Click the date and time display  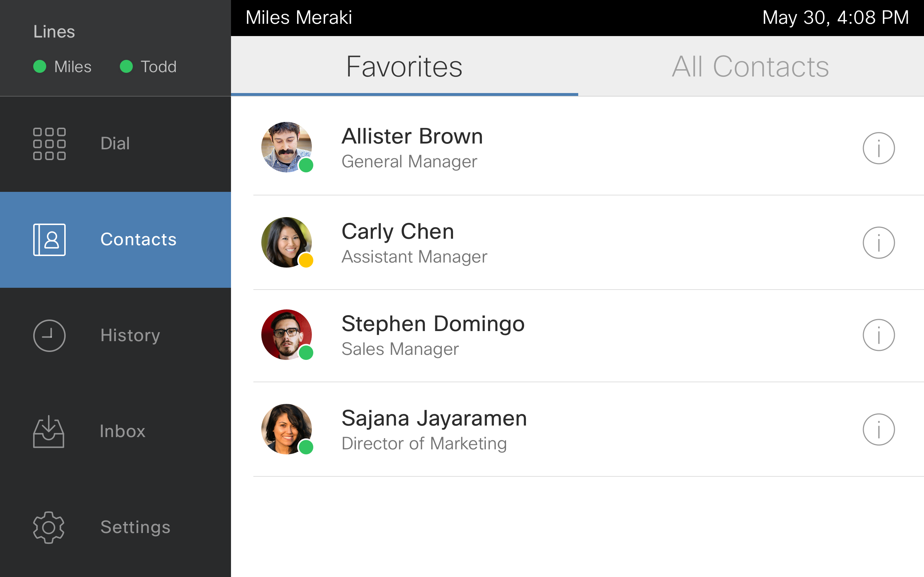pos(835,18)
